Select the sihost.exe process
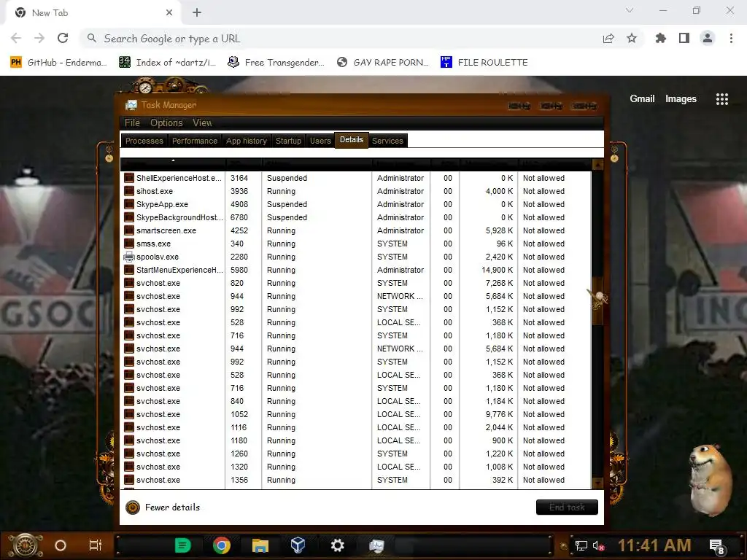This screenshot has height=560, width=747. 355,192
